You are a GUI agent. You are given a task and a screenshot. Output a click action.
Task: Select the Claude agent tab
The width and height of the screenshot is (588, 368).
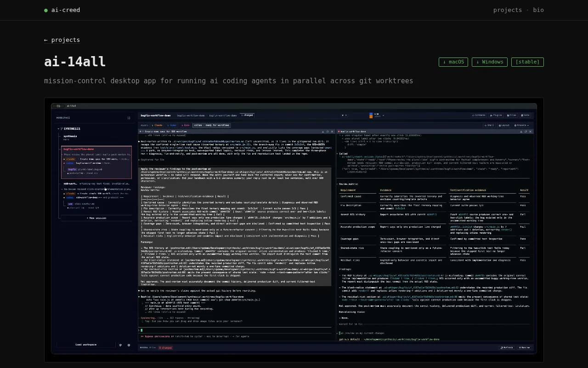coord(158,125)
